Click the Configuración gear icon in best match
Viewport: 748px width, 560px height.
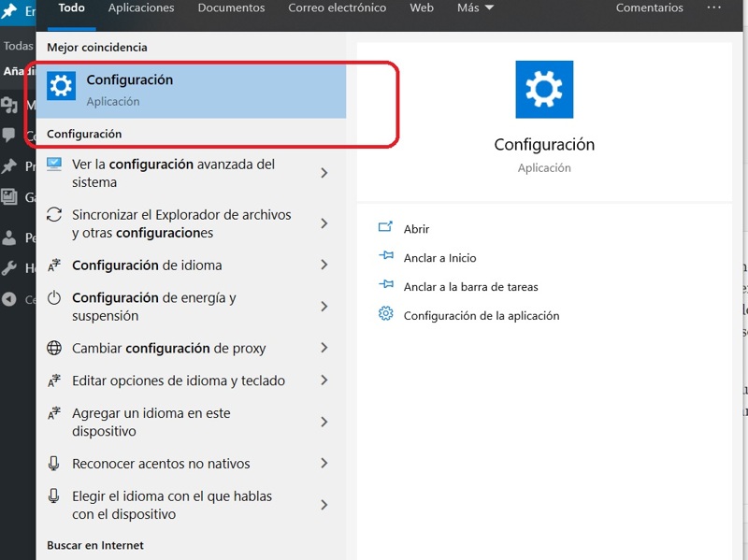pyautogui.click(x=61, y=88)
